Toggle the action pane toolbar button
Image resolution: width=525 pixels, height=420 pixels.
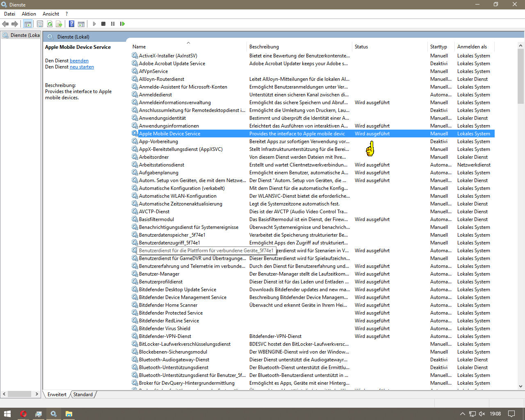pos(81,24)
